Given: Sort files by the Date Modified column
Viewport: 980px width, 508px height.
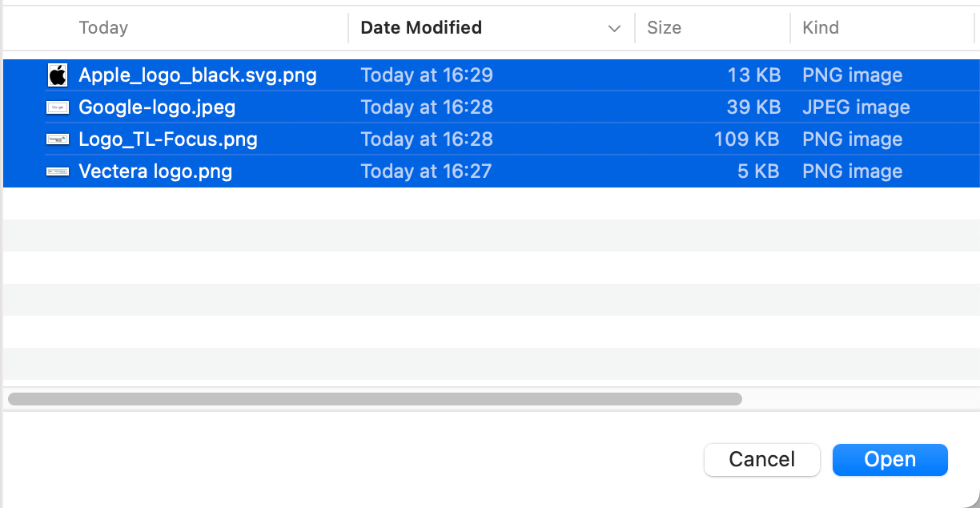Looking at the screenshot, I should click(421, 27).
